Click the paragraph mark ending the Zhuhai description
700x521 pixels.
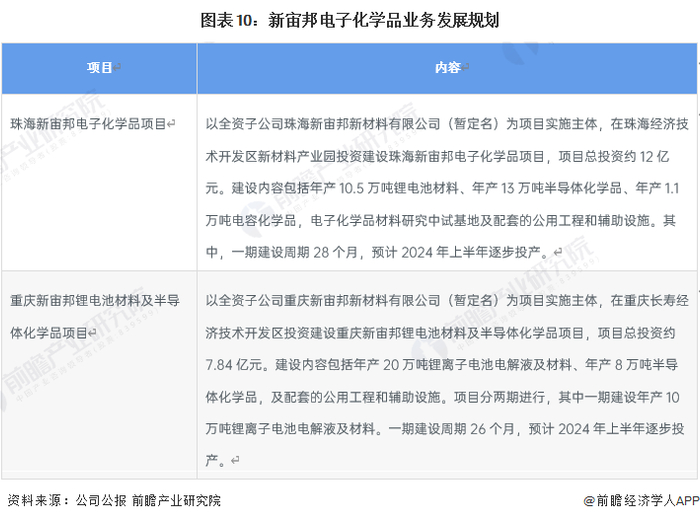[558, 253]
